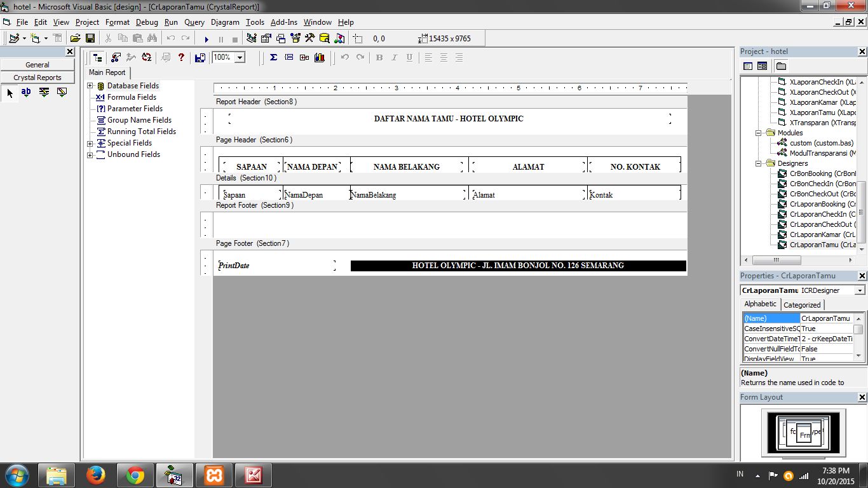Open the 100% zoom level dropdown

click(240, 57)
